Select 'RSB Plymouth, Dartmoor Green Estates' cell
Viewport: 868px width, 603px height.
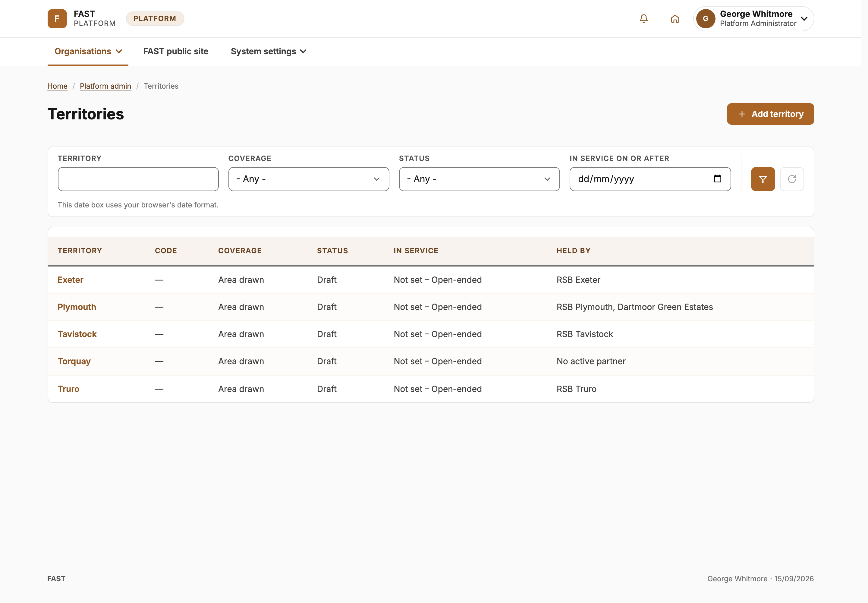click(634, 307)
